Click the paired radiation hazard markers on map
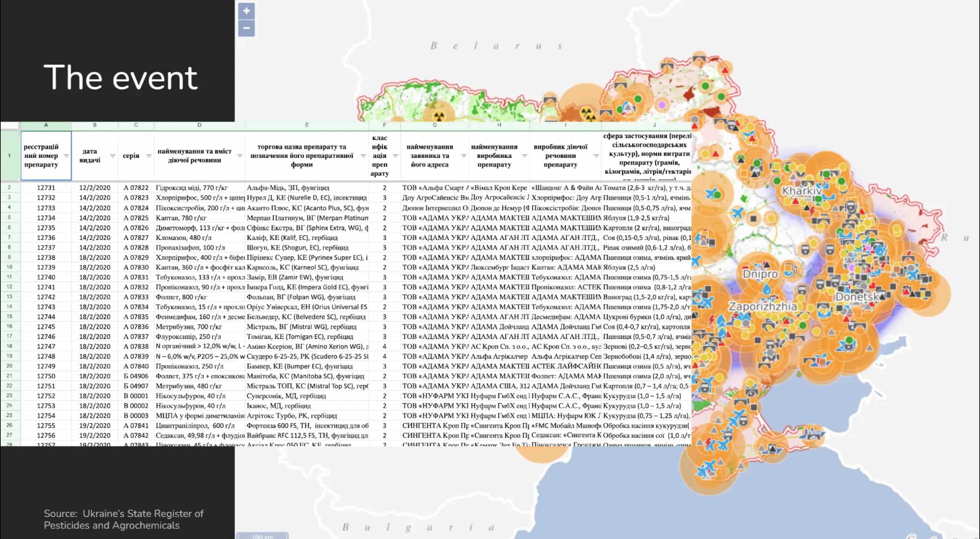 (x=588, y=113)
